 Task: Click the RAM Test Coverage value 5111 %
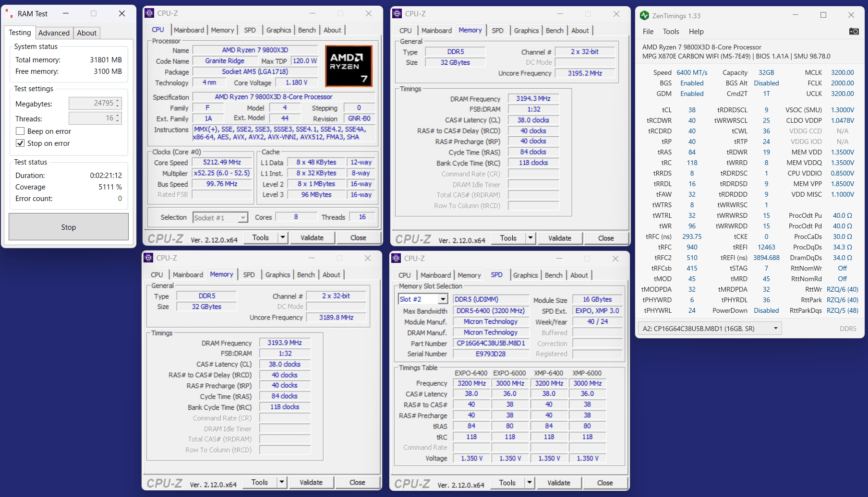(x=110, y=187)
